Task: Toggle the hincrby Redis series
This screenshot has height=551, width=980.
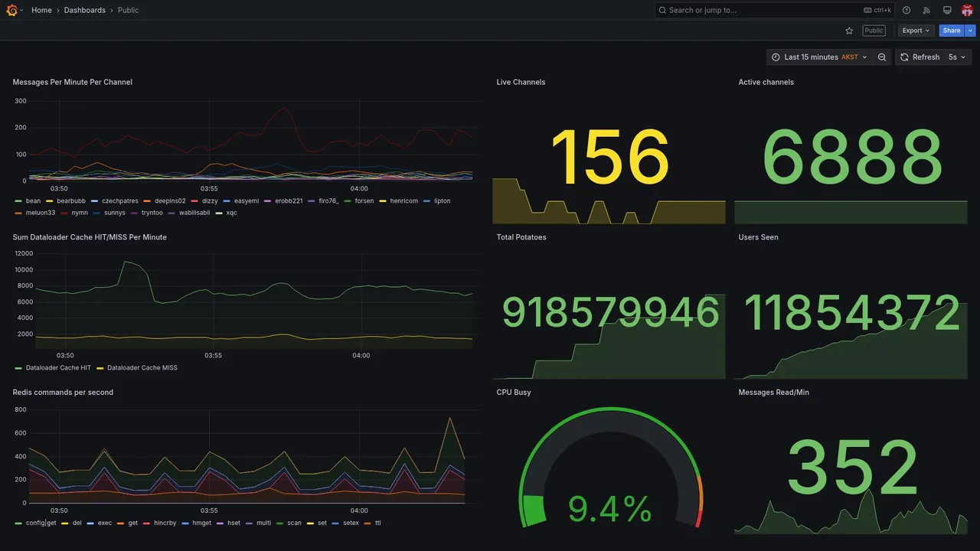Action: (165, 523)
